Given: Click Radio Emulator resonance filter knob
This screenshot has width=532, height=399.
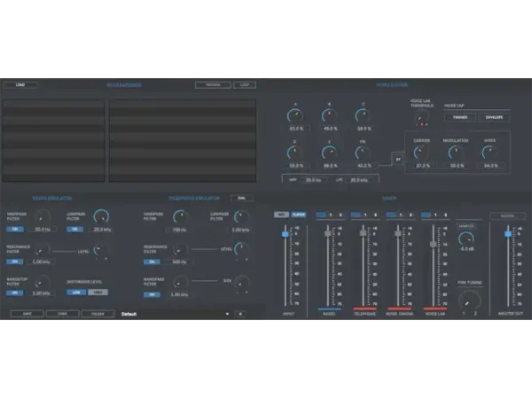Looking at the screenshot, I should [42, 250].
